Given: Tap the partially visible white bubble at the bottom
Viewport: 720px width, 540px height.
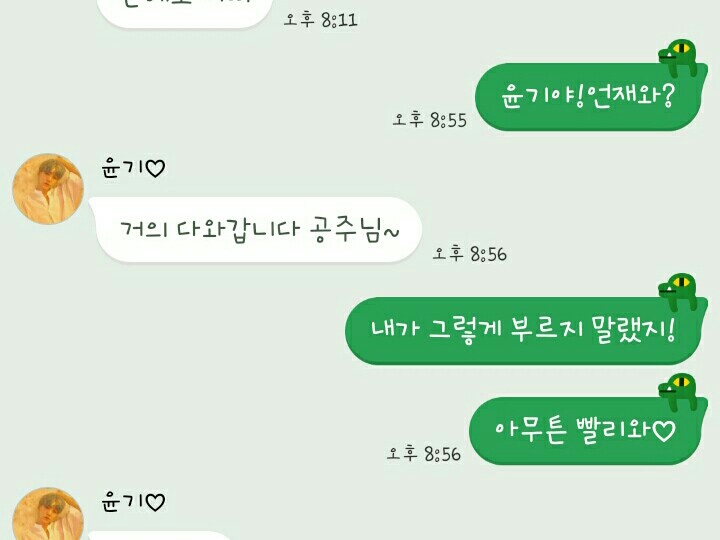Looking at the screenshot, I should click(161, 536).
